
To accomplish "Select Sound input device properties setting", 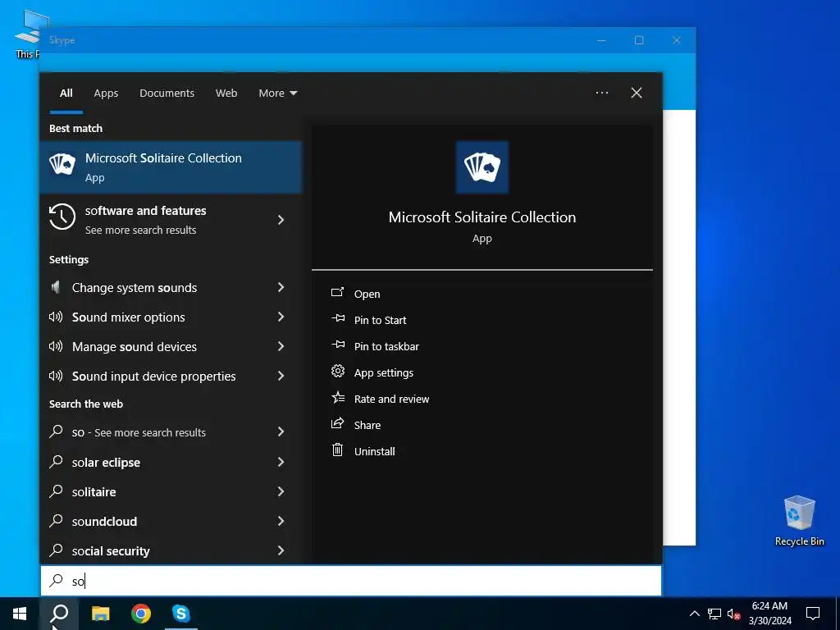I will pyautogui.click(x=171, y=376).
